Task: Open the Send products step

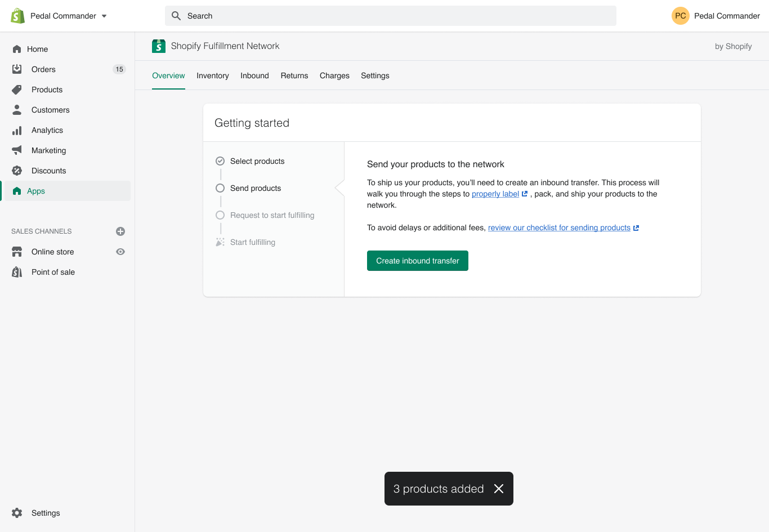Action: pyautogui.click(x=256, y=188)
